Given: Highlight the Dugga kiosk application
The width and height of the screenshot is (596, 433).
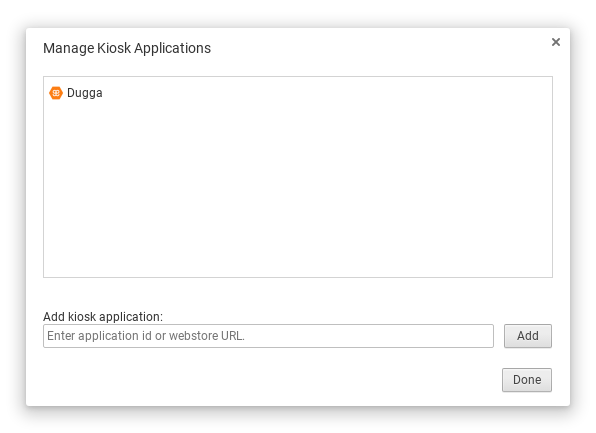Looking at the screenshot, I should [x=298, y=93].
